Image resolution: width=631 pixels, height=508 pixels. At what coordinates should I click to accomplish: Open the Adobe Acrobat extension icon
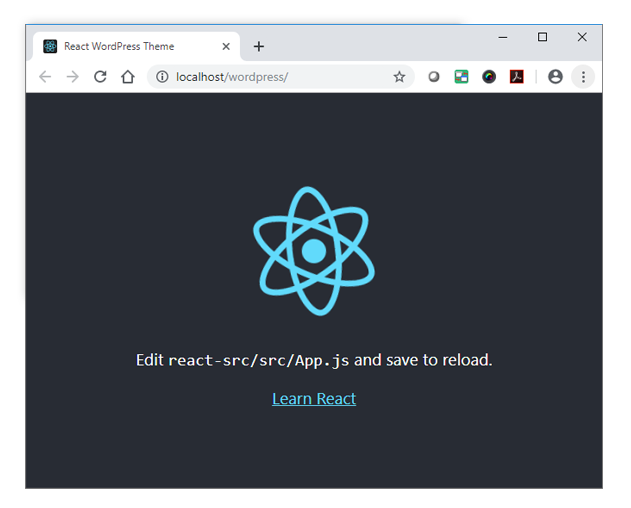pos(517,76)
